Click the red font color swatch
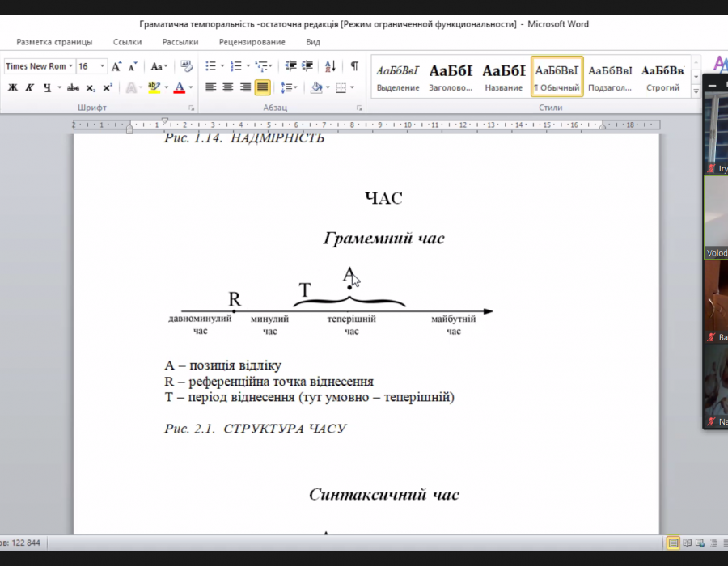The height and width of the screenshot is (566, 728). click(180, 87)
